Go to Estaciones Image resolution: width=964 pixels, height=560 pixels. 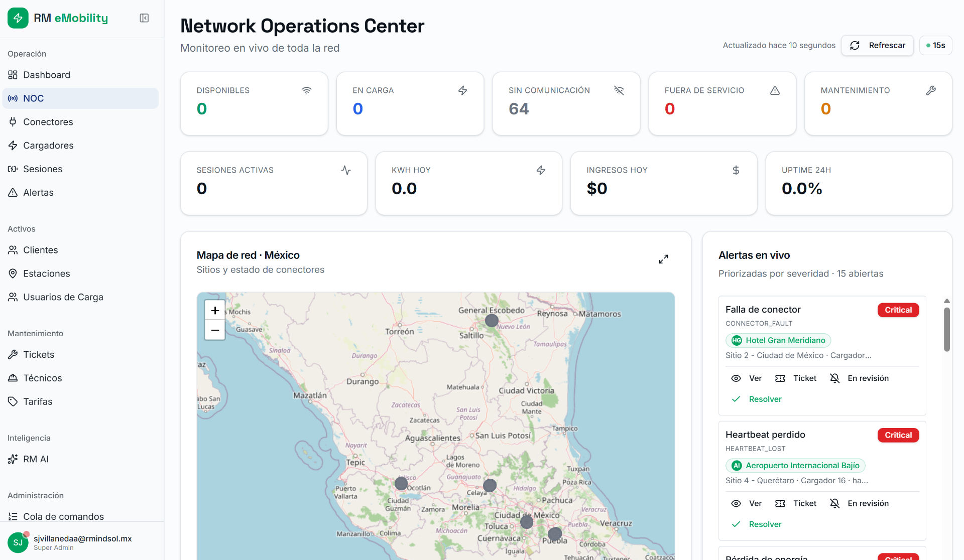(80, 273)
